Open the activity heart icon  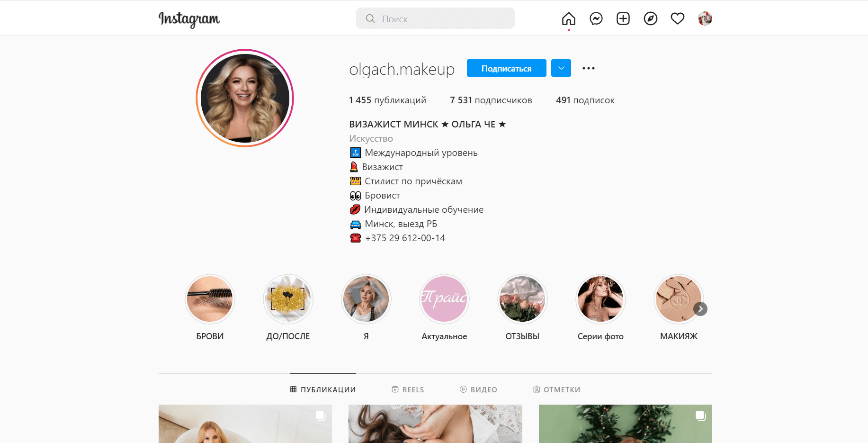tap(678, 18)
